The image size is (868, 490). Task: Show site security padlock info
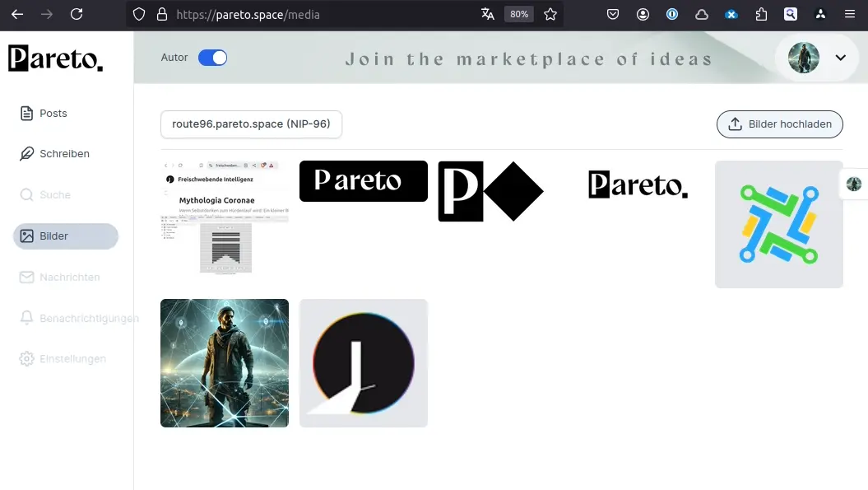tap(161, 15)
